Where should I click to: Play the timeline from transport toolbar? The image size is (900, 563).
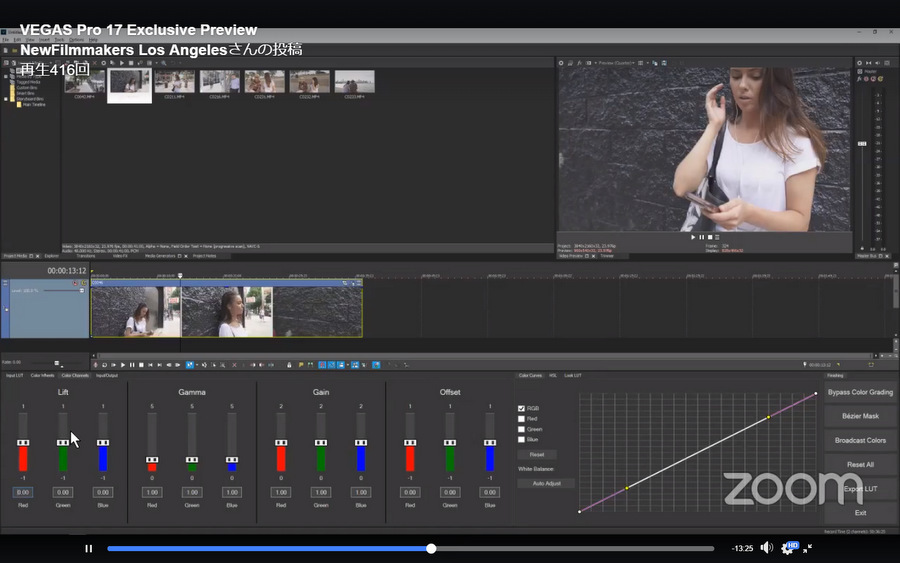tap(122, 364)
